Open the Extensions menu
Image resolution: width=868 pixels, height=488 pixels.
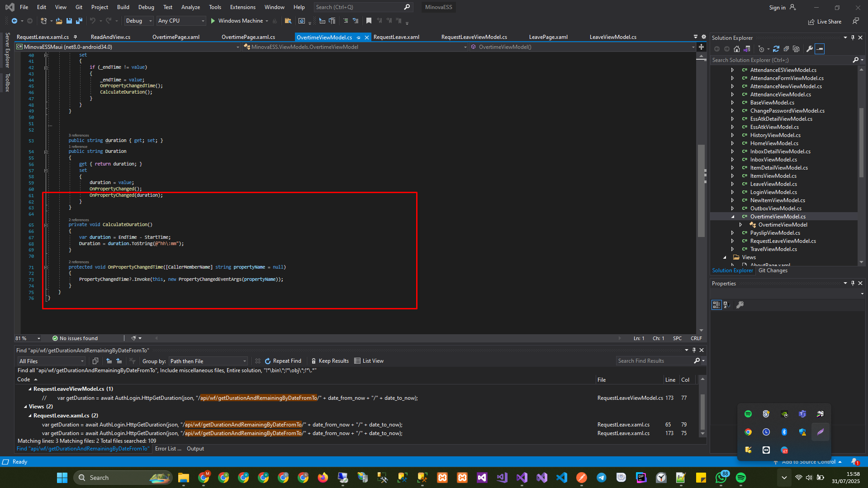[242, 7]
